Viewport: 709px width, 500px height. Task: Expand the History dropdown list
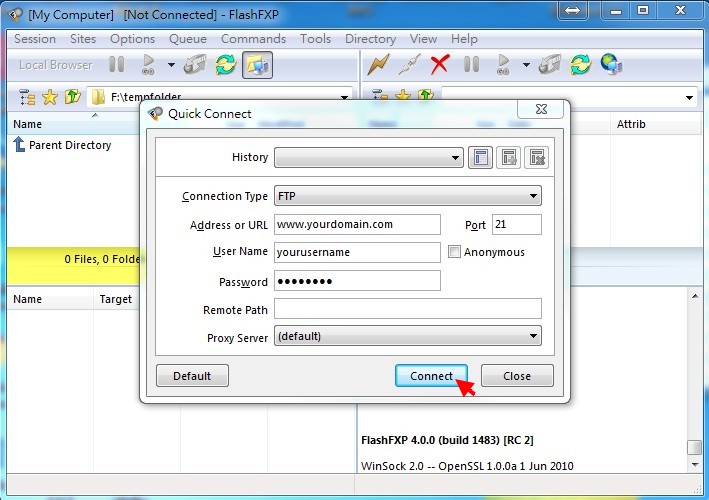point(456,157)
